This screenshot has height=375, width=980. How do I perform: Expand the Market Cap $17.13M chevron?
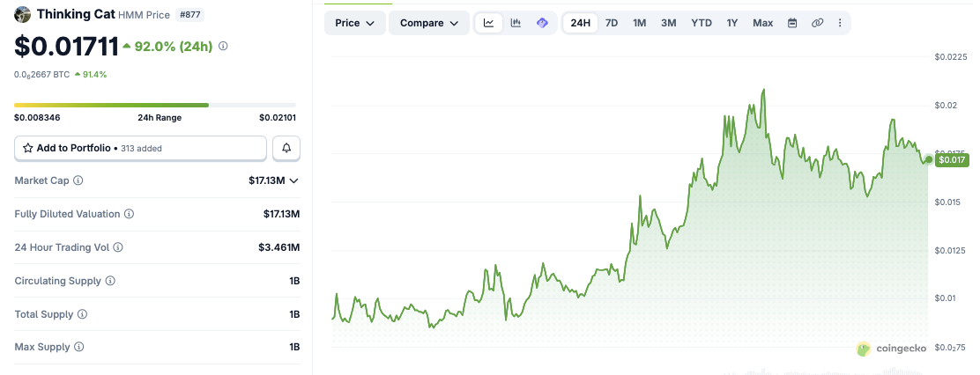[293, 181]
